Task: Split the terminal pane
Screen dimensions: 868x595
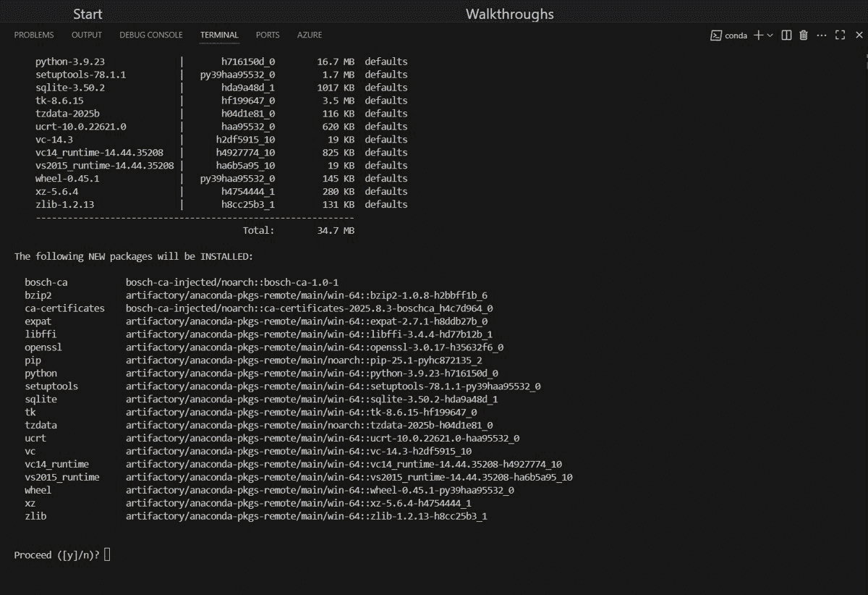Action: click(x=786, y=35)
